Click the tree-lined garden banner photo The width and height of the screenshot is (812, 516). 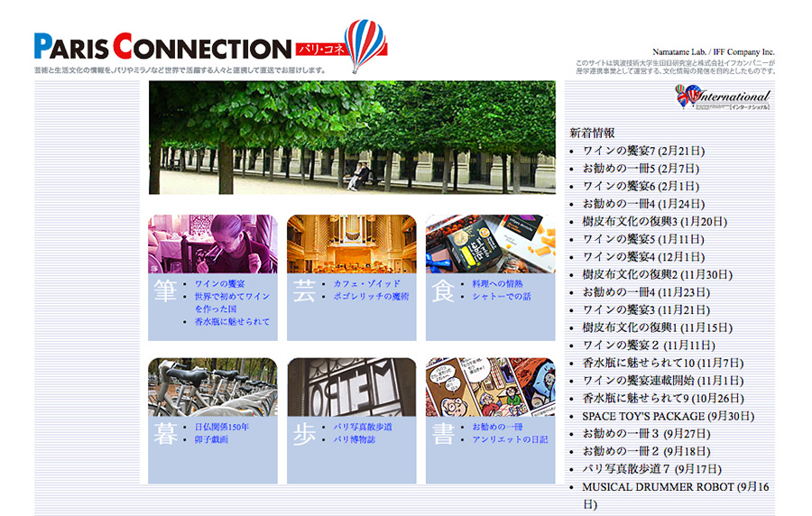click(352, 138)
